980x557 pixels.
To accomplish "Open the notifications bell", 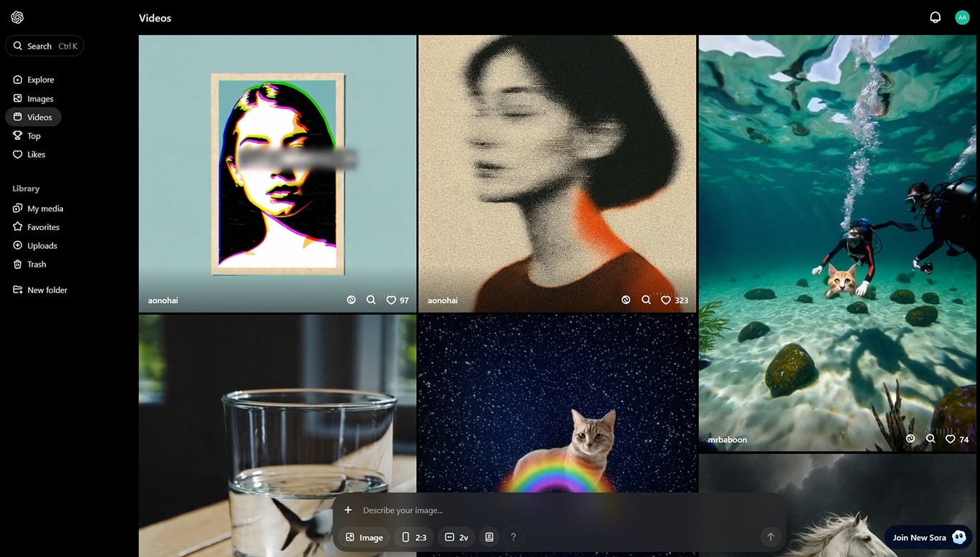I will (935, 18).
